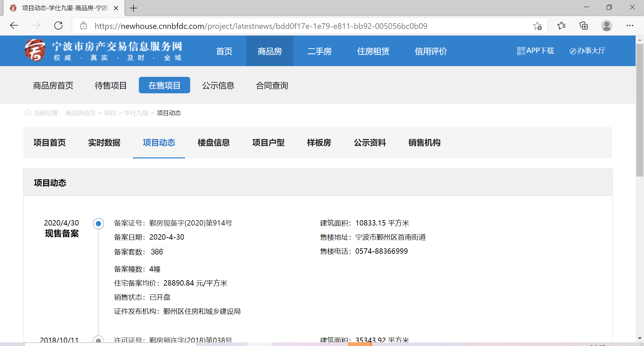
Task: Switch to 楼盘信息 tab
Action: point(214,143)
